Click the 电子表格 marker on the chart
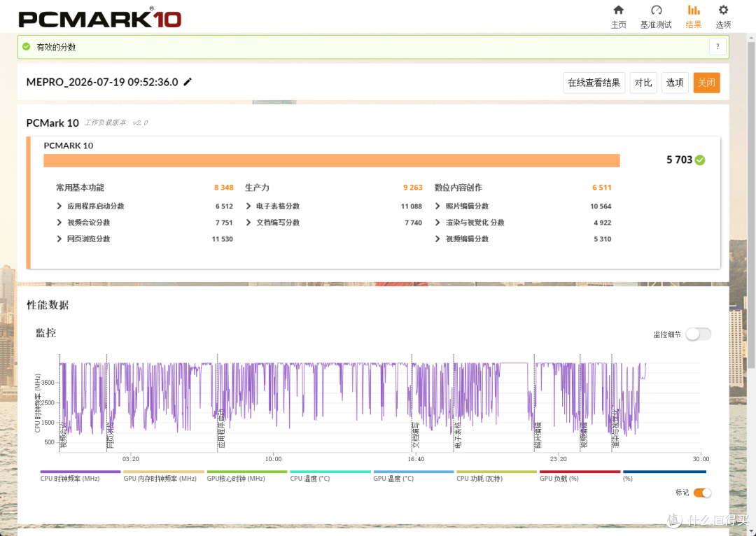The width and height of the screenshot is (756, 536). [458, 435]
